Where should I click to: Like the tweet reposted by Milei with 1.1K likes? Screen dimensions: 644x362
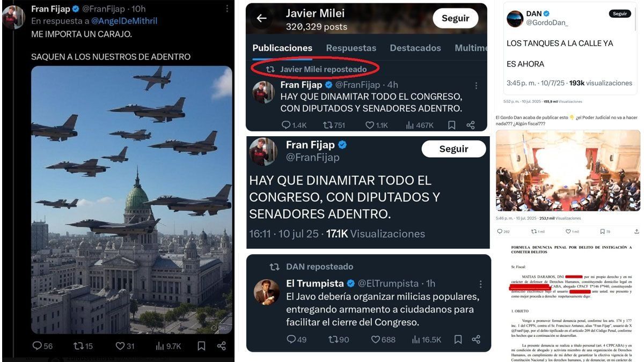(376, 125)
